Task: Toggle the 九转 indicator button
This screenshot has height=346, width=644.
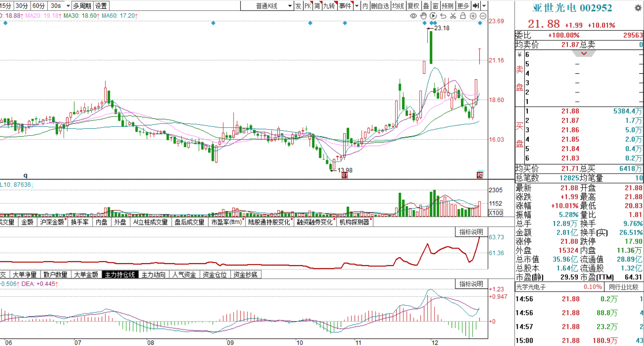Action: 329,6
